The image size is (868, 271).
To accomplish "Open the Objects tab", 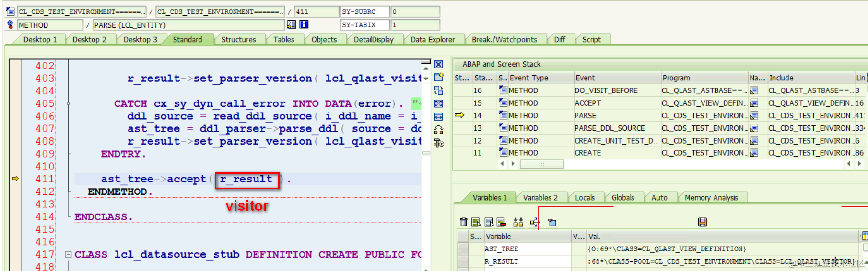I will [x=324, y=40].
